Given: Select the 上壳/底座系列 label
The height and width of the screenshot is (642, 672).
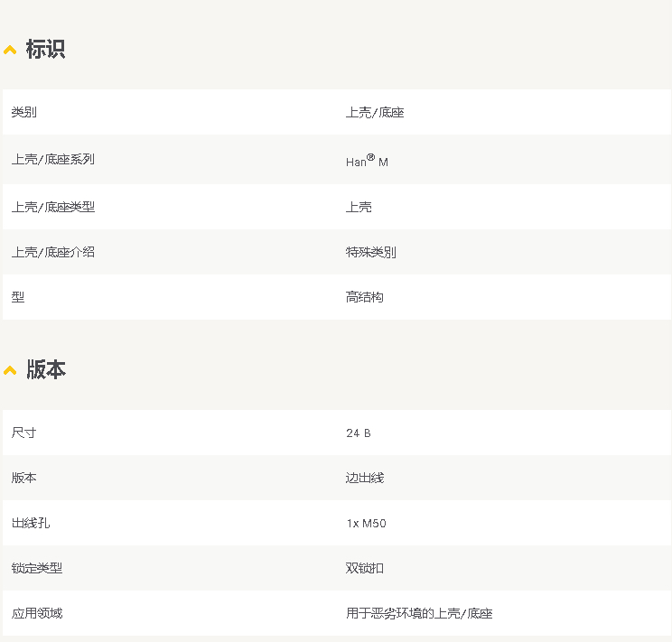Looking at the screenshot, I should pyautogui.click(x=53, y=160).
